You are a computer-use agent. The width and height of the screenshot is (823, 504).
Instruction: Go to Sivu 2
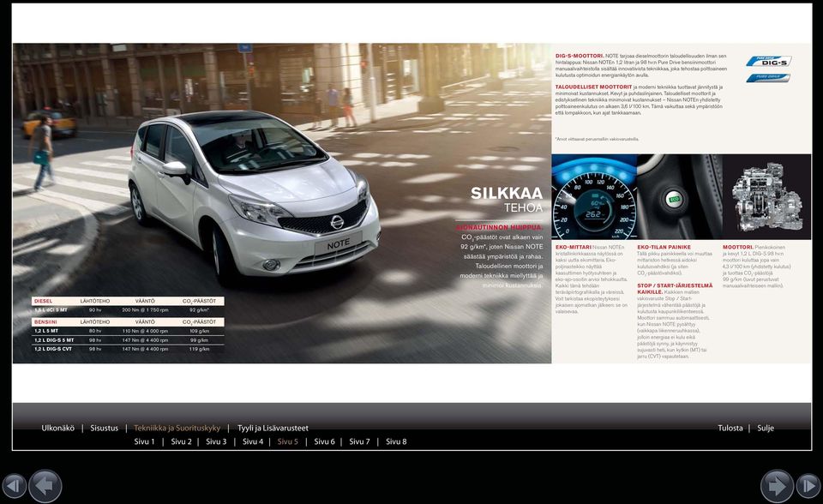click(181, 441)
